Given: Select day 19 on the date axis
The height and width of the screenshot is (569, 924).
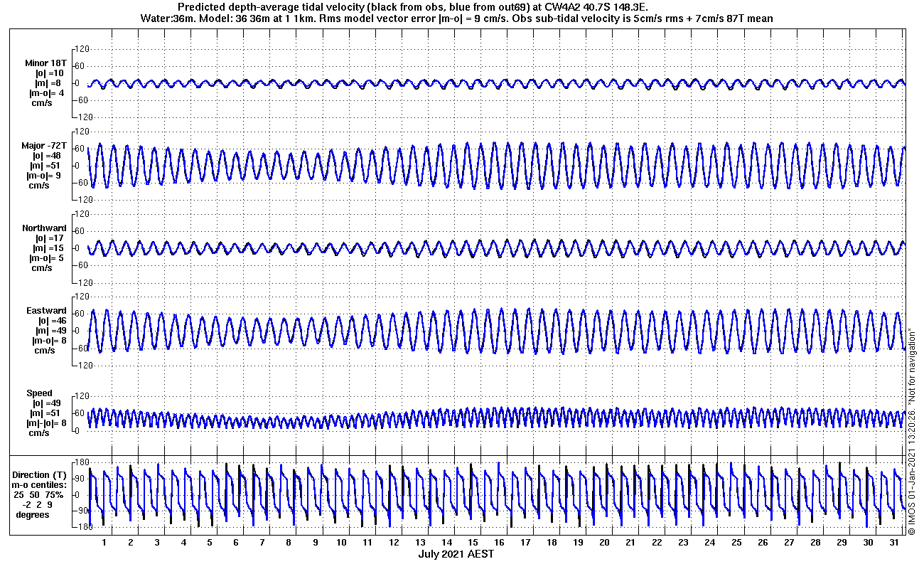Looking at the screenshot, I should pos(578,542).
